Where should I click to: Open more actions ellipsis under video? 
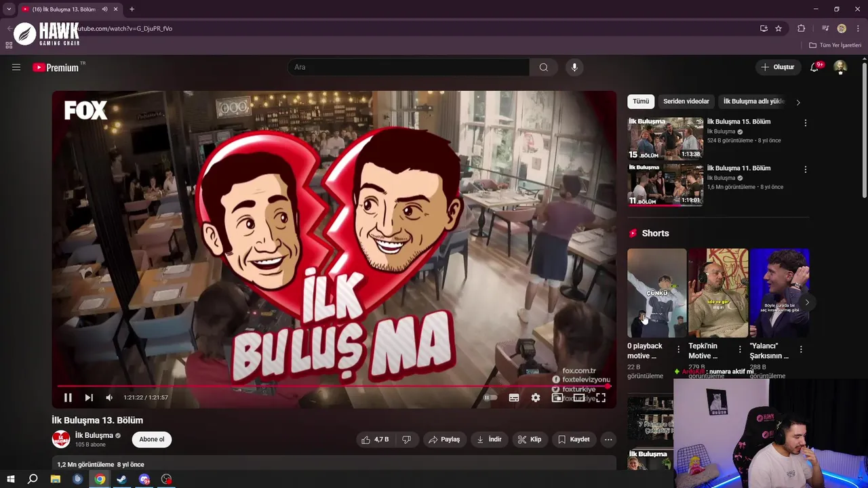click(x=608, y=439)
